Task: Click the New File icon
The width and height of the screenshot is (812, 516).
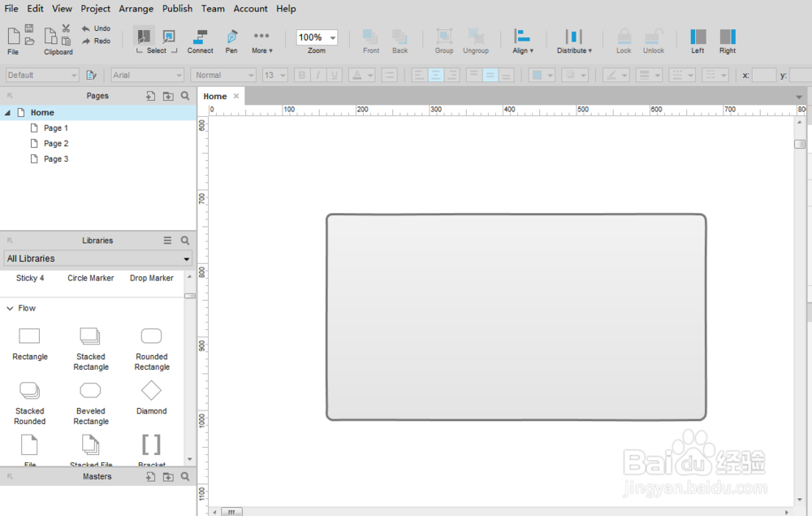Action: (x=14, y=37)
